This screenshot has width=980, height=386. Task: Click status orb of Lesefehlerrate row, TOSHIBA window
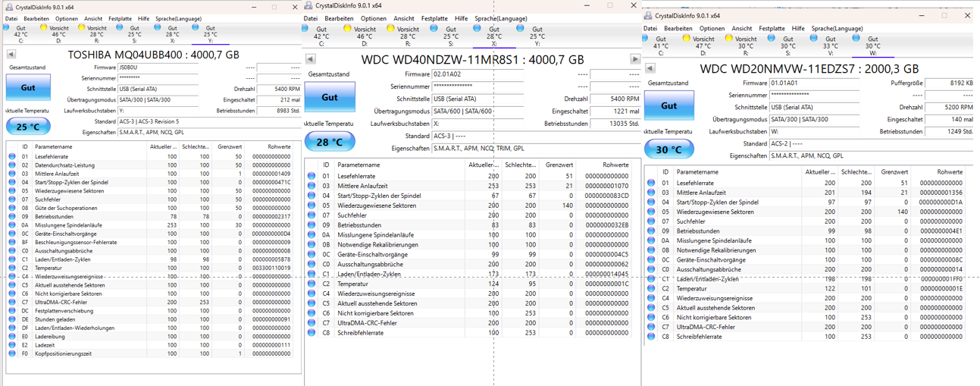[11, 157]
